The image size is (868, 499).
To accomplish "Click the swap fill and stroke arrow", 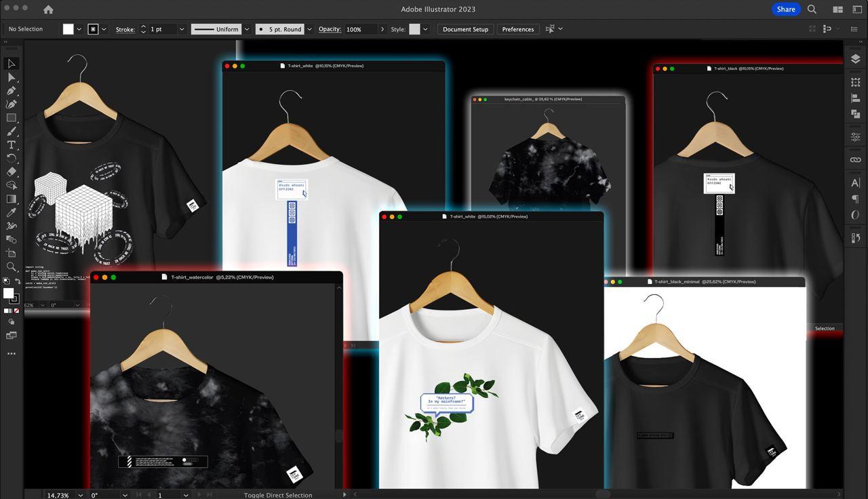I will [17, 281].
